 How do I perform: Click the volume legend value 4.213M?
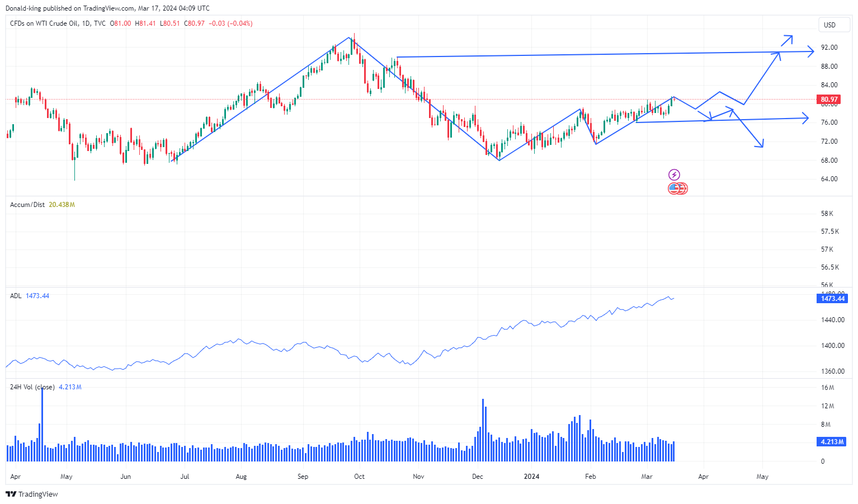(x=70, y=387)
